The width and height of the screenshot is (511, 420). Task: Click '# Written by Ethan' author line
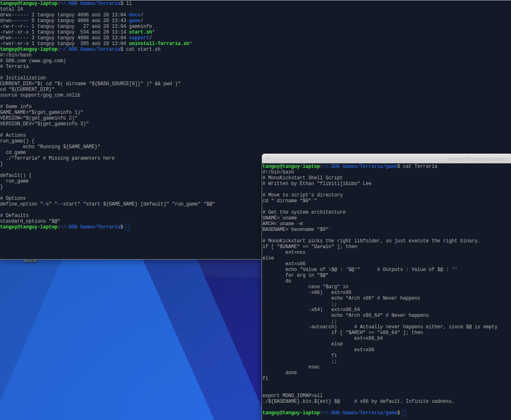tap(317, 183)
